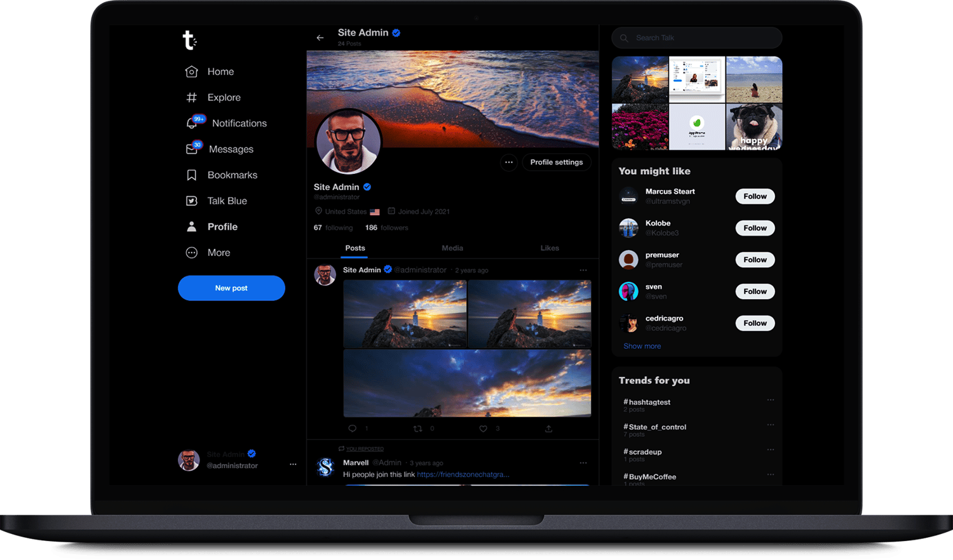Open Profile settings
This screenshot has height=560, width=953.
click(x=557, y=163)
